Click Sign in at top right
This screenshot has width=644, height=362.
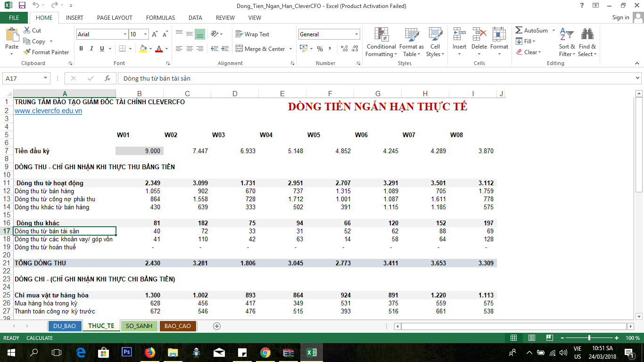(620, 17)
